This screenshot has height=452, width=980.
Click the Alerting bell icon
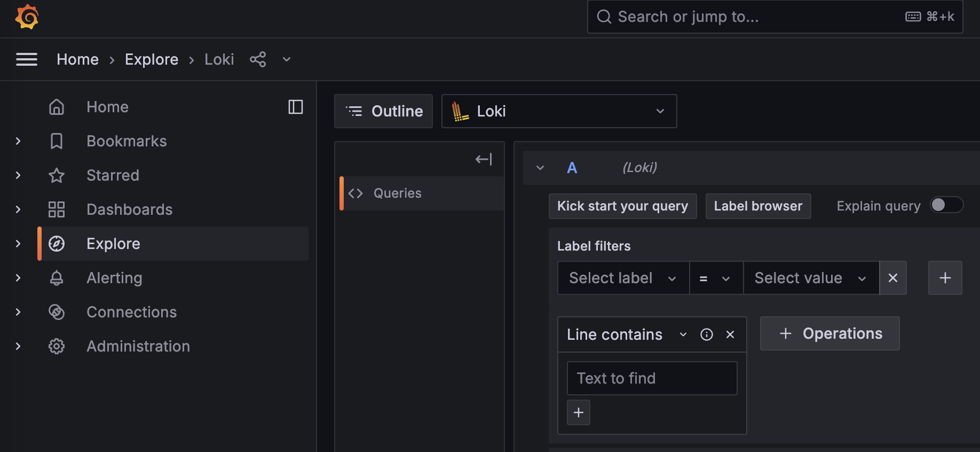pyautogui.click(x=57, y=278)
